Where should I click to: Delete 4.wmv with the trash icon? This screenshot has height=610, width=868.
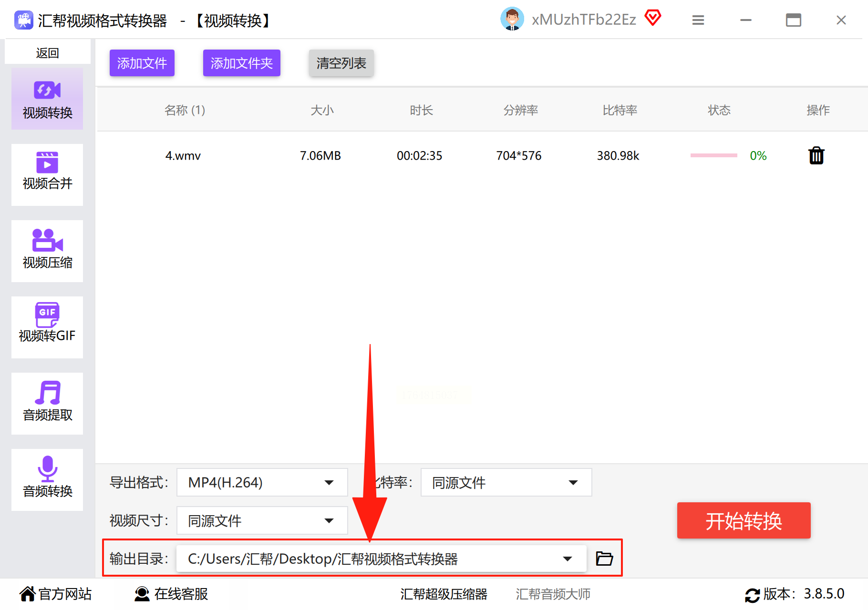coord(816,155)
